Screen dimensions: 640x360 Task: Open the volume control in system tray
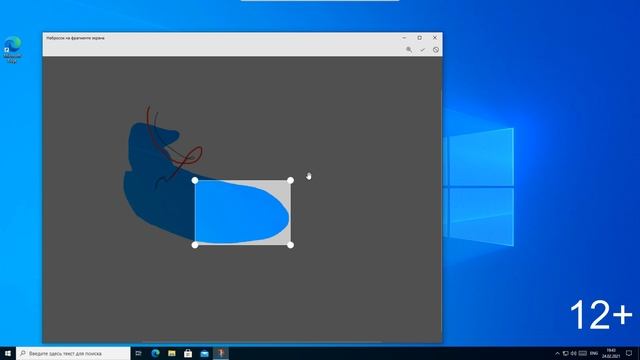tap(574, 353)
